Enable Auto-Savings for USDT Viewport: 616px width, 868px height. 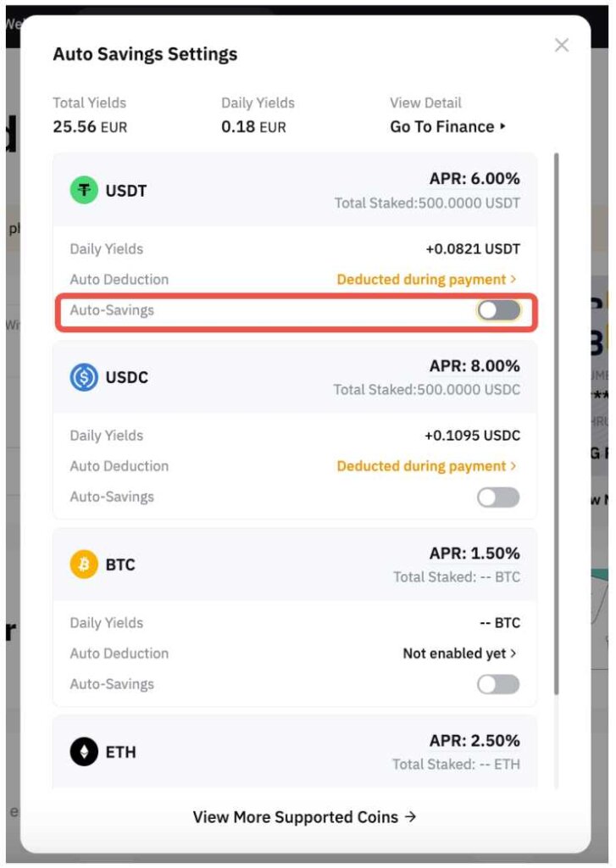pos(498,311)
